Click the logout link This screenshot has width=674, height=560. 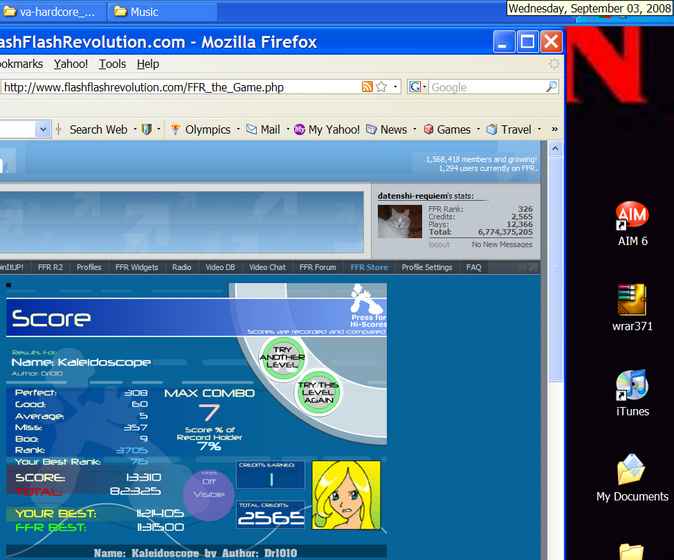click(x=439, y=244)
